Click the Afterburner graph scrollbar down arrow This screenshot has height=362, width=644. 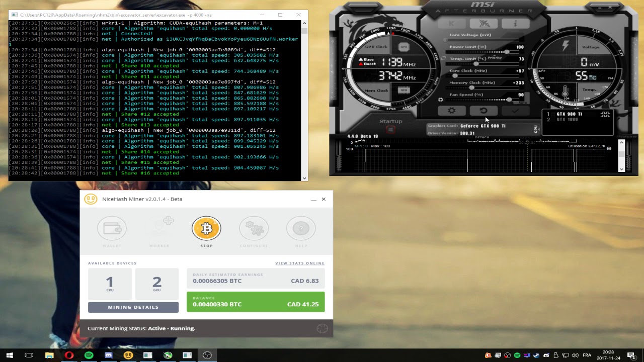point(621,169)
